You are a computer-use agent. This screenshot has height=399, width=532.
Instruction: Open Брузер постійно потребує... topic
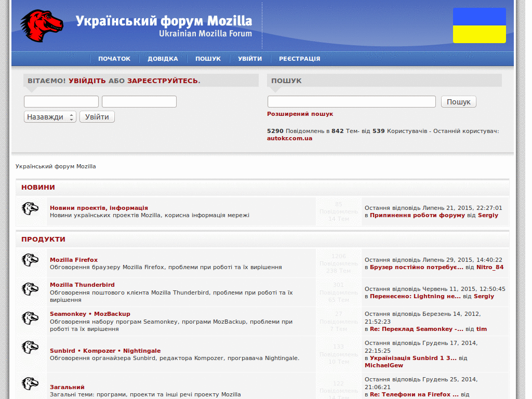(416, 267)
